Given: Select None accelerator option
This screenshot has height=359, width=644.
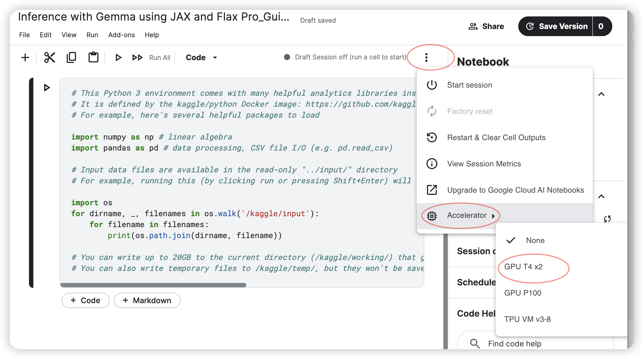Looking at the screenshot, I should click(x=535, y=240).
